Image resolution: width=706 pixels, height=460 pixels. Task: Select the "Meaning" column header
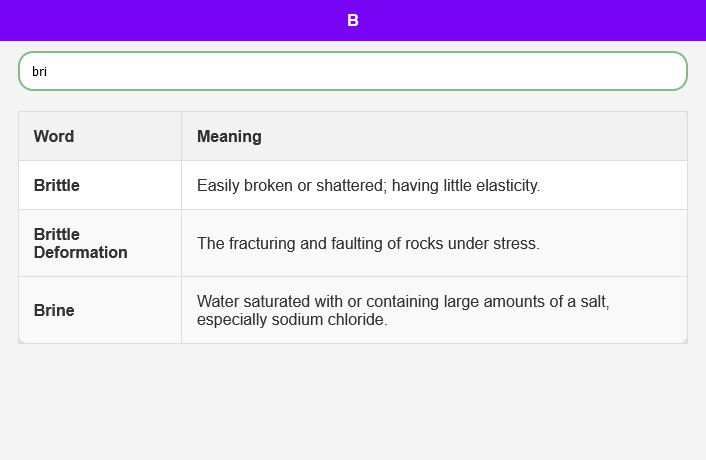(229, 136)
